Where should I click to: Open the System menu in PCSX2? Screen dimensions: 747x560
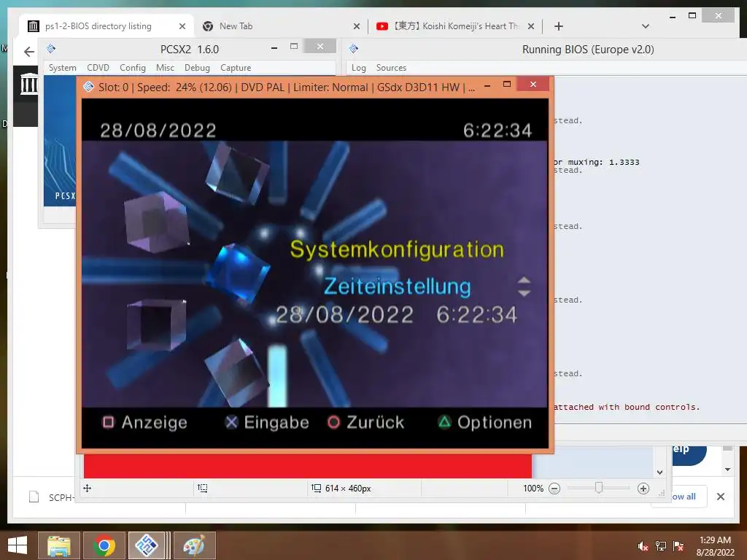point(63,68)
